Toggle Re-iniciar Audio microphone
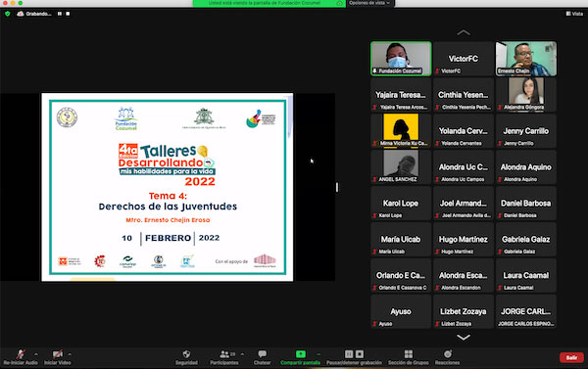 point(21,354)
